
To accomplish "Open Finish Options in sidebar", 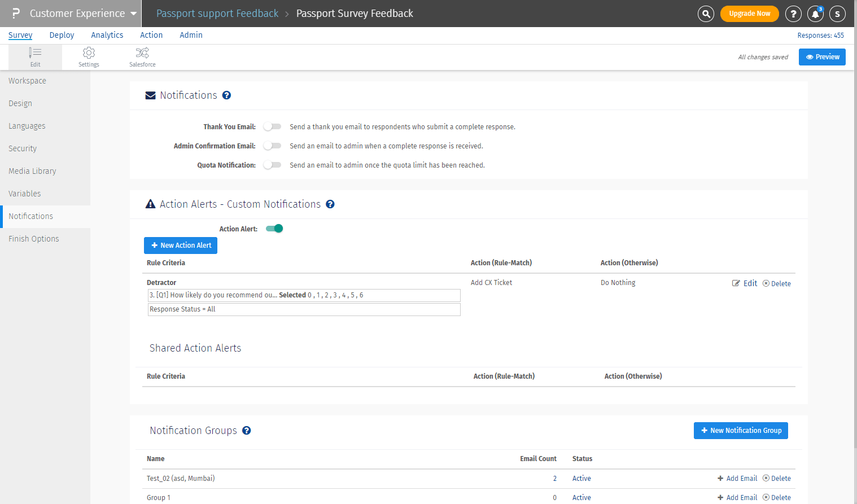I will tap(34, 239).
